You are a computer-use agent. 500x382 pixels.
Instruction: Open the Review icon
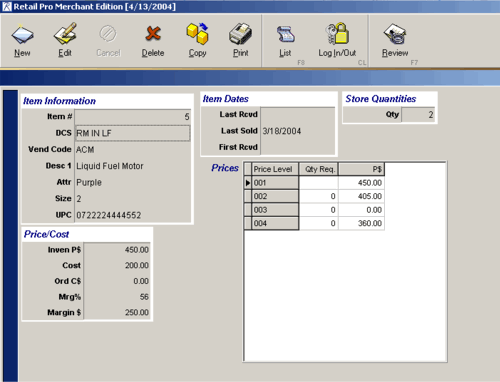395,34
